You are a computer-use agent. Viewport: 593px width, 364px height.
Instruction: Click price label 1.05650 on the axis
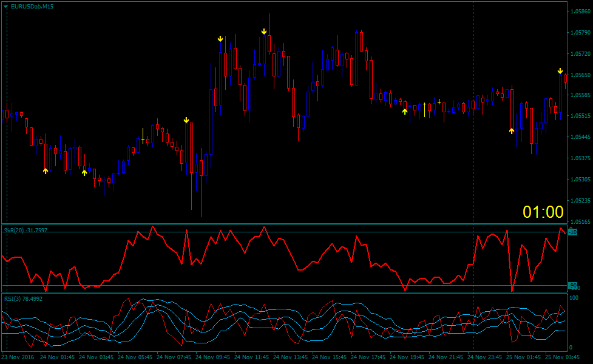tap(580, 75)
